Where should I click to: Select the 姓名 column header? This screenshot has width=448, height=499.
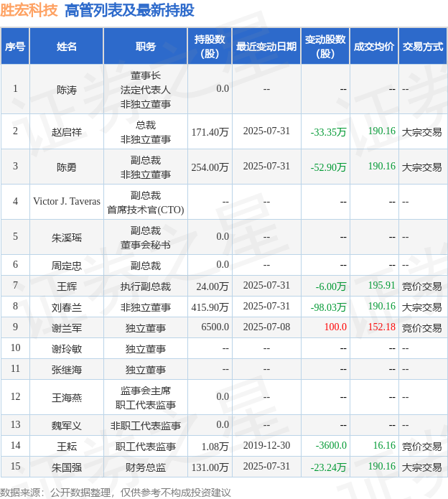tap(67, 47)
